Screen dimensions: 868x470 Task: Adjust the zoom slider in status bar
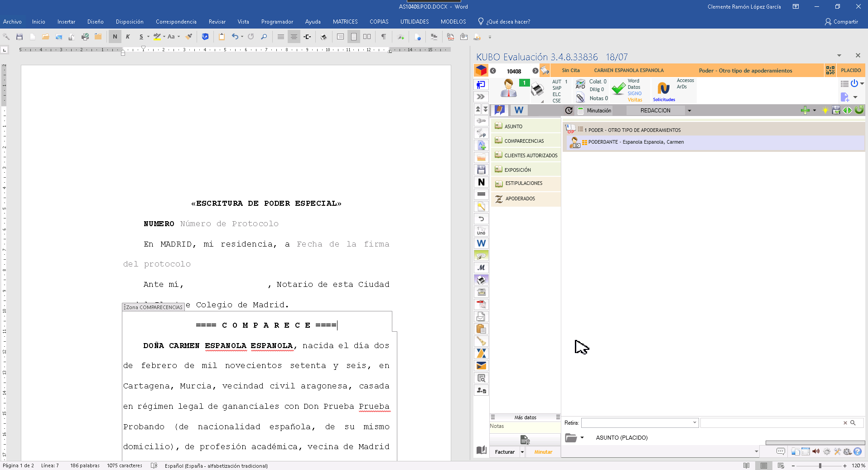click(x=820, y=465)
